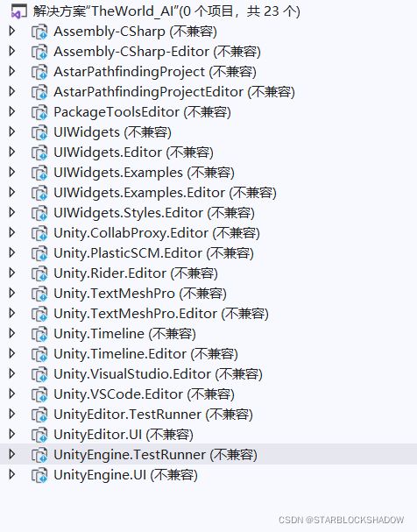Click the UIWidgets.Examples.Editor project icon
This screenshot has width=417, height=532.
[x=39, y=193]
